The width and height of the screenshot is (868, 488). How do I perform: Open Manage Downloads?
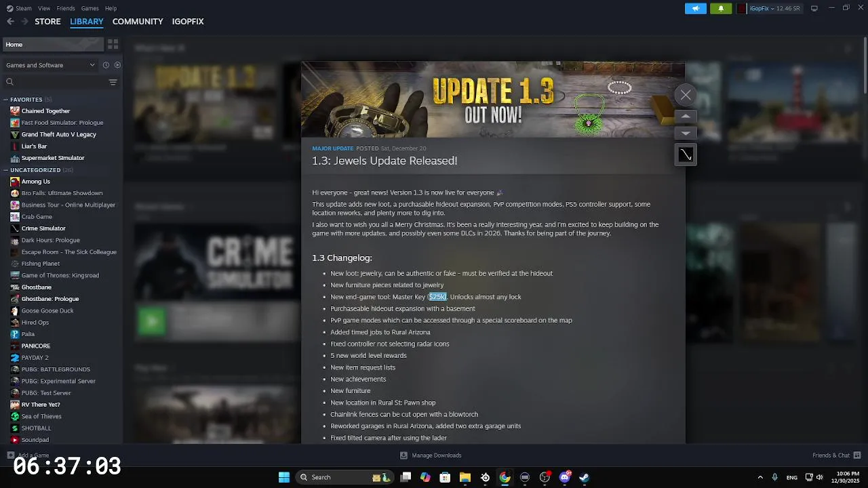tap(431, 455)
